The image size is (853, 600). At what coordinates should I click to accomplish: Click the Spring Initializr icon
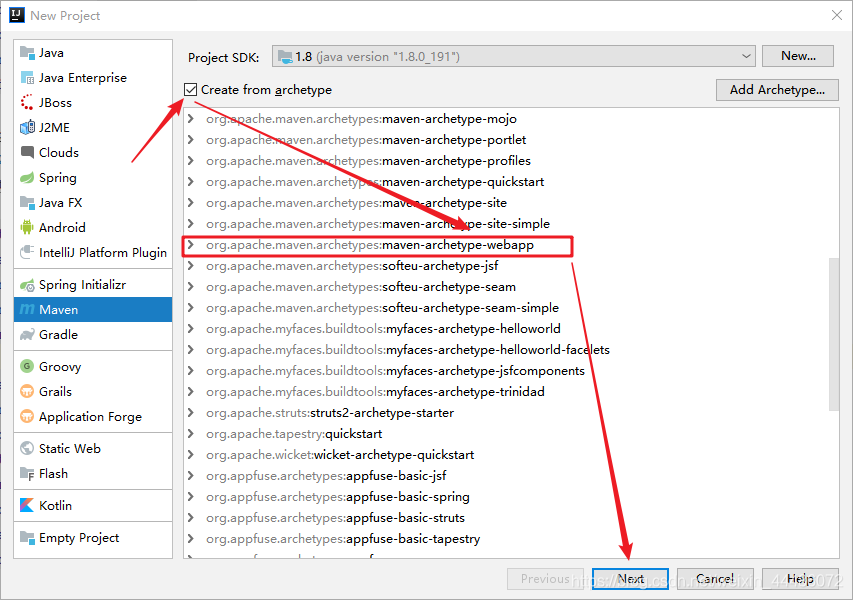[27, 285]
